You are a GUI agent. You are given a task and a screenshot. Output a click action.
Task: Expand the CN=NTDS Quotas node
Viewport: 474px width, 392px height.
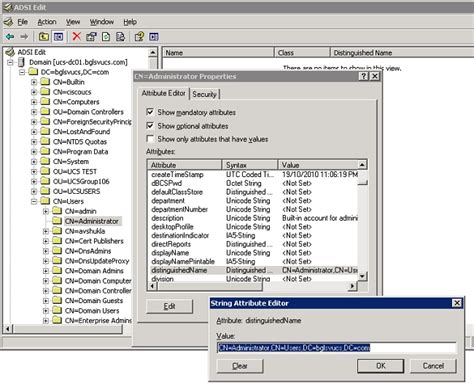click(x=34, y=142)
